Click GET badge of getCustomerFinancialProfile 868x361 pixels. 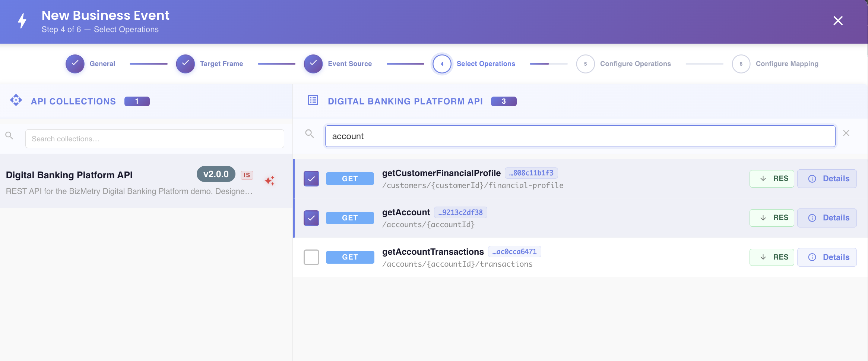click(x=350, y=179)
